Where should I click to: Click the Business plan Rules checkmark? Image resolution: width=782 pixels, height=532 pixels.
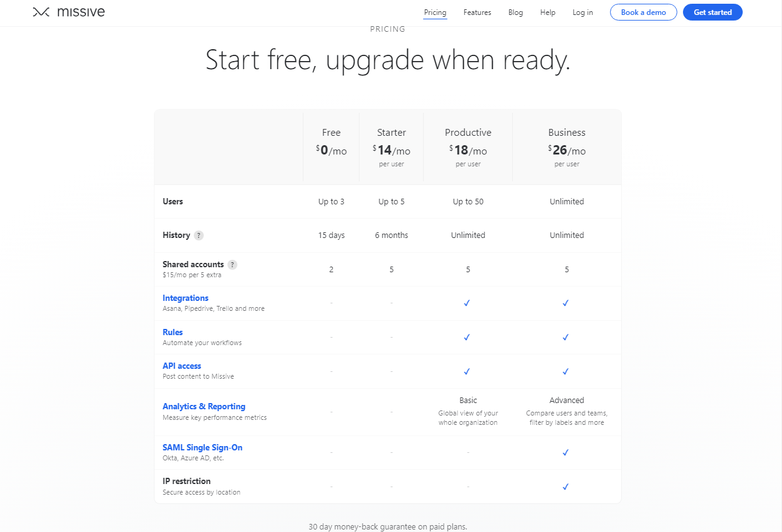566,337
